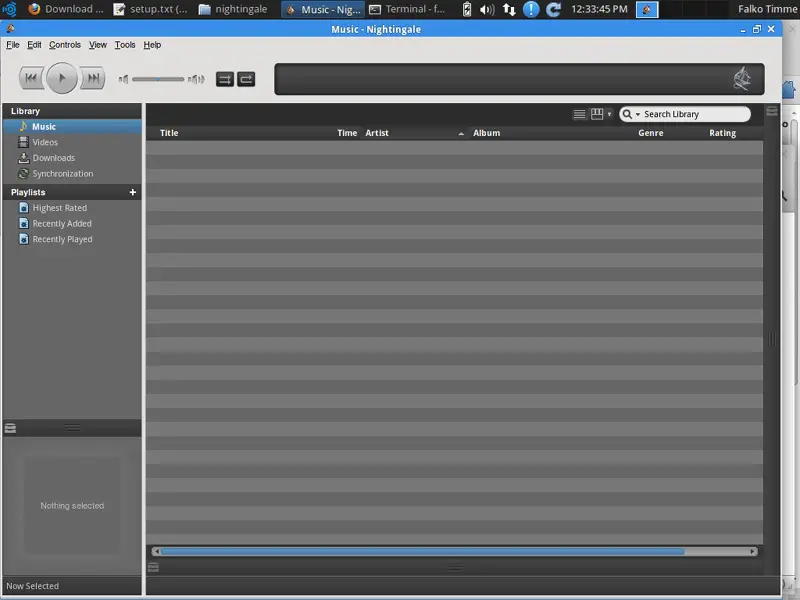
Task: Adjust the volume slider in Nightingale
Action: [158, 79]
